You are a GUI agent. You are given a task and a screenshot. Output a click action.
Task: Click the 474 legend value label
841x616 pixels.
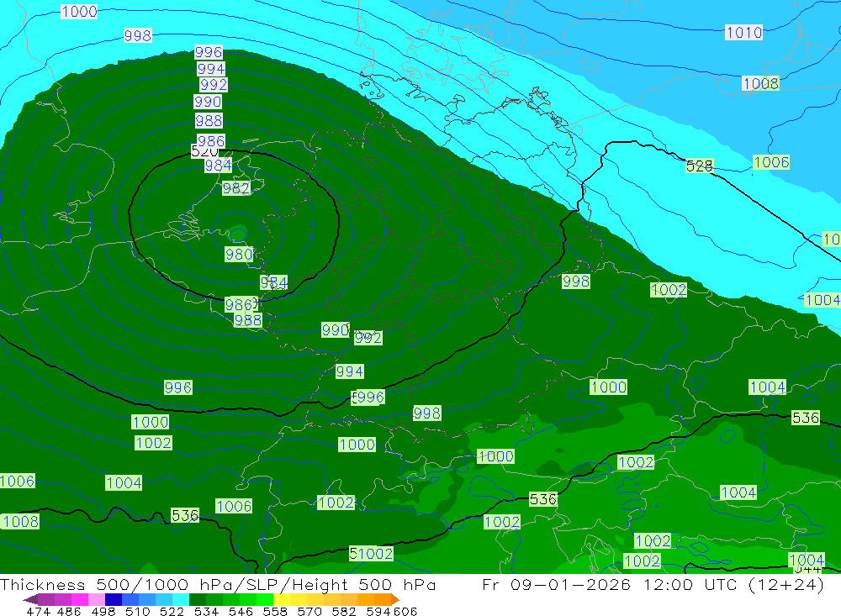38,611
